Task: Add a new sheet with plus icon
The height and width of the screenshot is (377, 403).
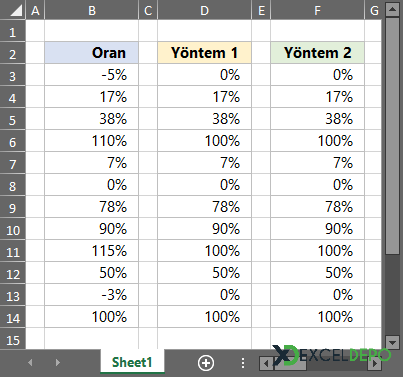Action: pos(206,363)
